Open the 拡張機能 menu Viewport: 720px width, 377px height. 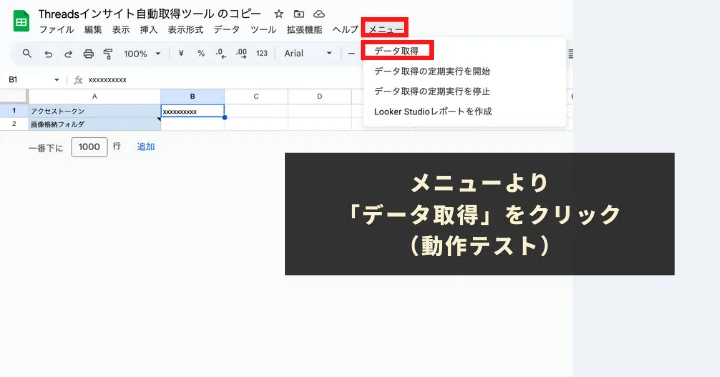[304, 30]
